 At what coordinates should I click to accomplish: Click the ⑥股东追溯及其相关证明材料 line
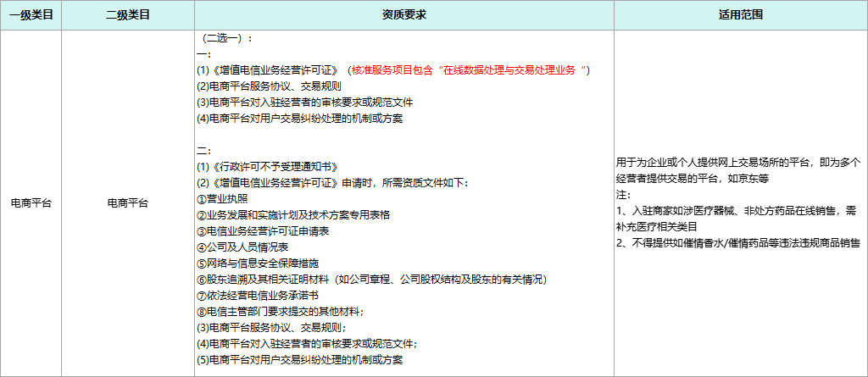click(x=372, y=279)
